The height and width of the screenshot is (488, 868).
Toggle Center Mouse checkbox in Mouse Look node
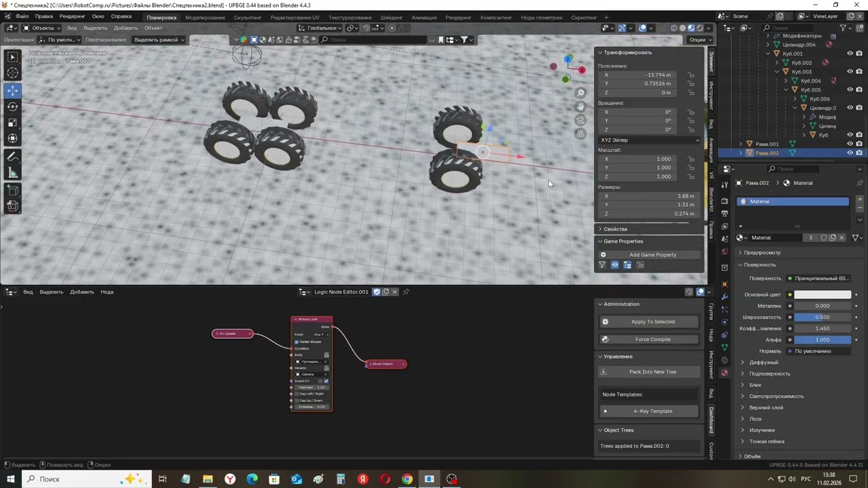(x=297, y=342)
